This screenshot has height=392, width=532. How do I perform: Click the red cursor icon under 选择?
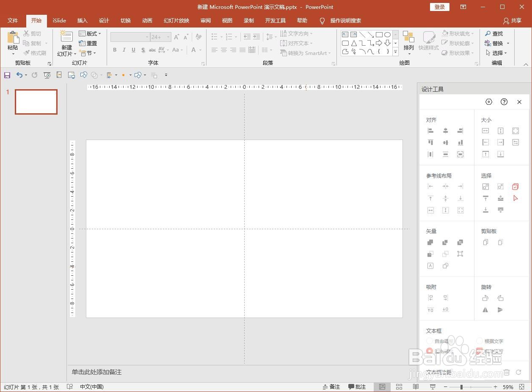point(515,198)
